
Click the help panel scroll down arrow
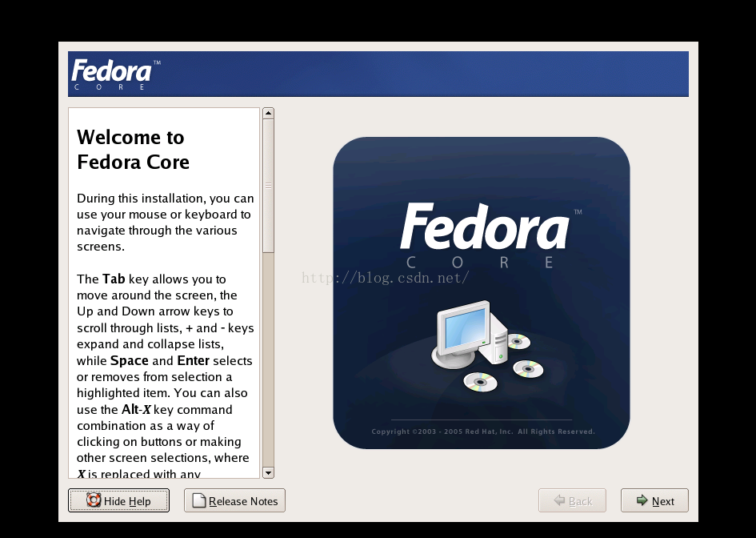click(268, 472)
